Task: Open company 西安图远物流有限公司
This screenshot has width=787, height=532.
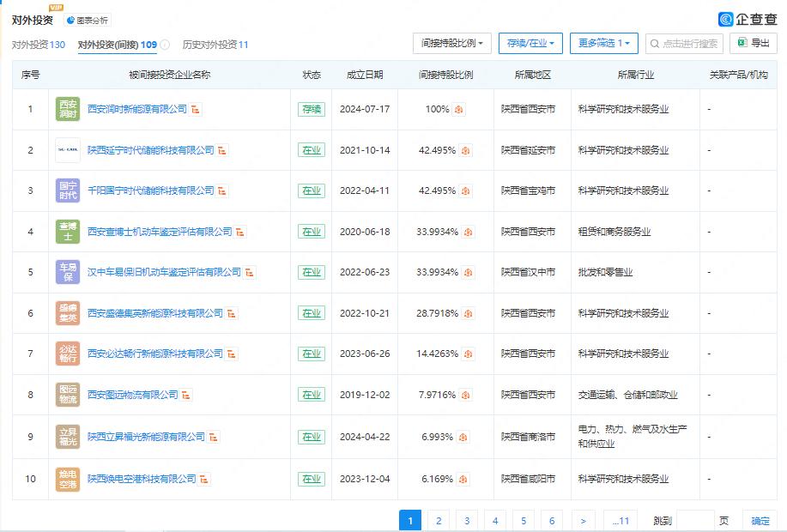Action: (x=132, y=395)
